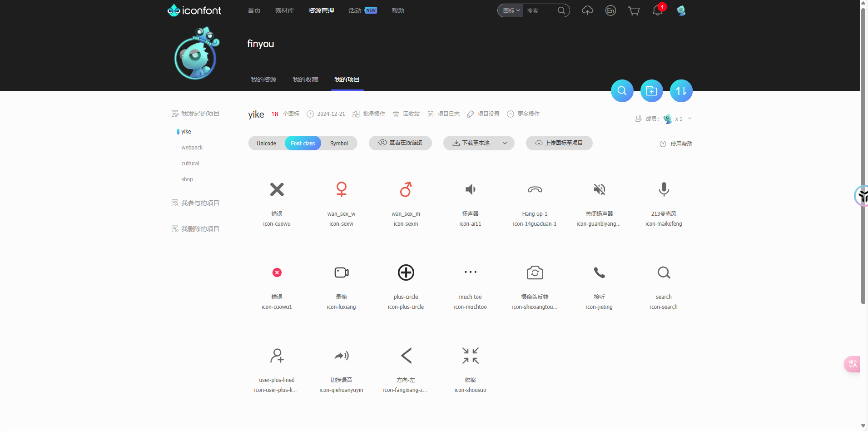Image resolution: width=868 pixels, height=431 pixels.
Task: Open notifications bell with red badge
Action: click(x=658, y=10)
